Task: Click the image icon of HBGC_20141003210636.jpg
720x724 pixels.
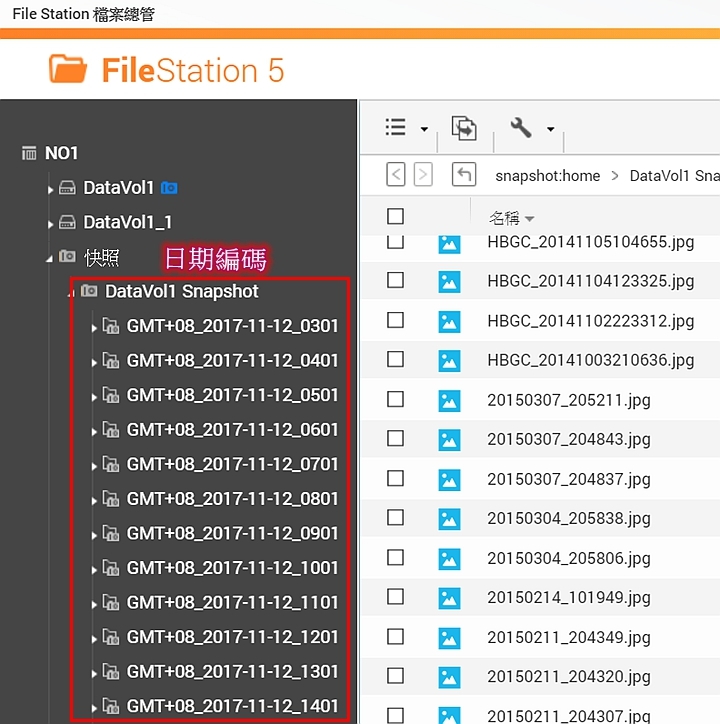Action: (x=449, y=361)
